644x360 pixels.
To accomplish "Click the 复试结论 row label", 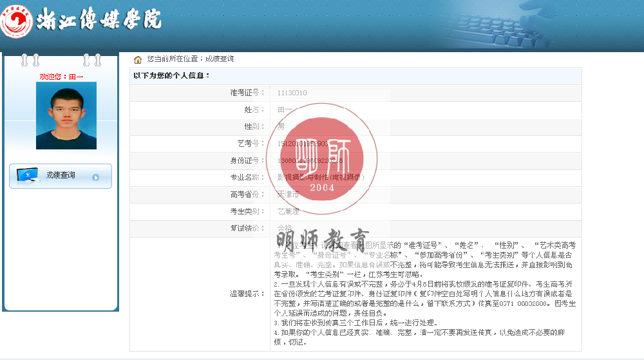I will 247,228.
